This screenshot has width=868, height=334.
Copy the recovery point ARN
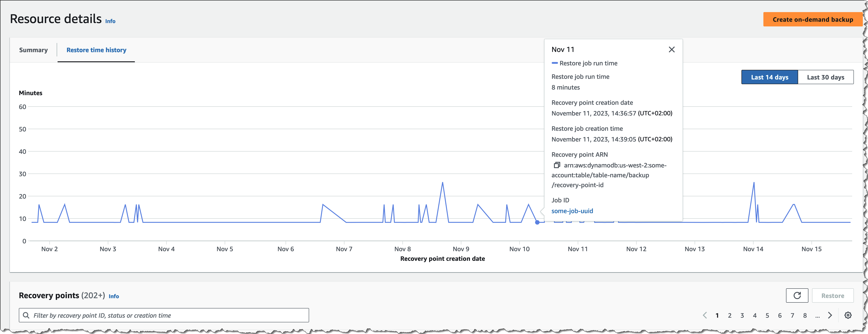pos(557,165)
